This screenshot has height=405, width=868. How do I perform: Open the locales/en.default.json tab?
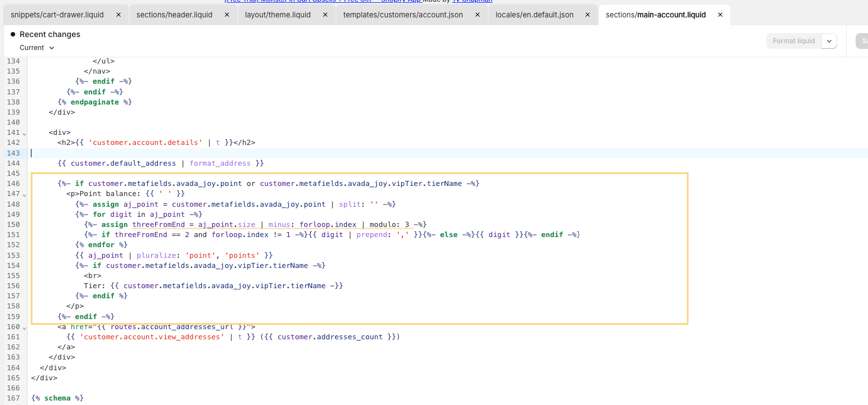tap(534, 15)
